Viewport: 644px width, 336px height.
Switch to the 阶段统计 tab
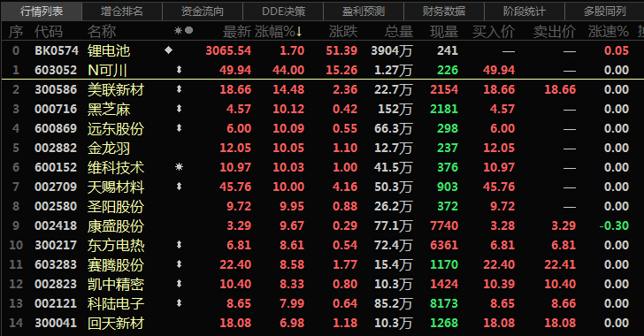click(525, 11)
